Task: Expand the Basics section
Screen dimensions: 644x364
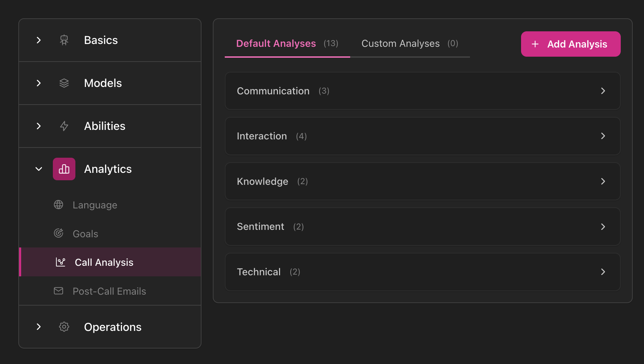Action: pos(38,40)
